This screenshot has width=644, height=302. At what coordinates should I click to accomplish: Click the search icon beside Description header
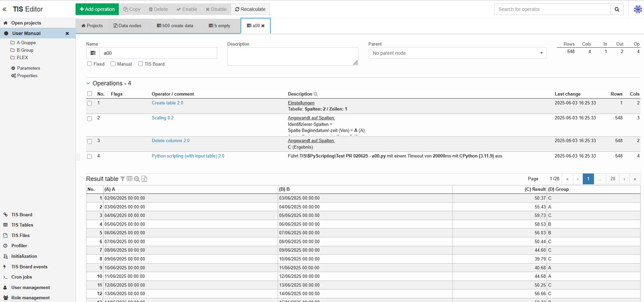pos(316,94)
